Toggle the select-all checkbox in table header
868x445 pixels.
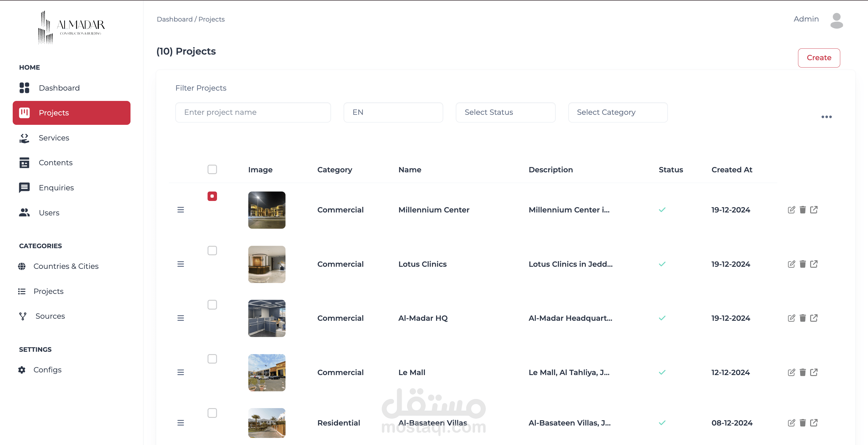(212, 169)
